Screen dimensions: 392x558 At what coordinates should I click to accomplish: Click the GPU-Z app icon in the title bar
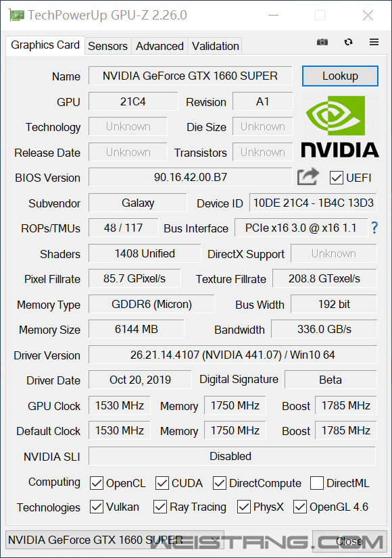click(16, 16)
